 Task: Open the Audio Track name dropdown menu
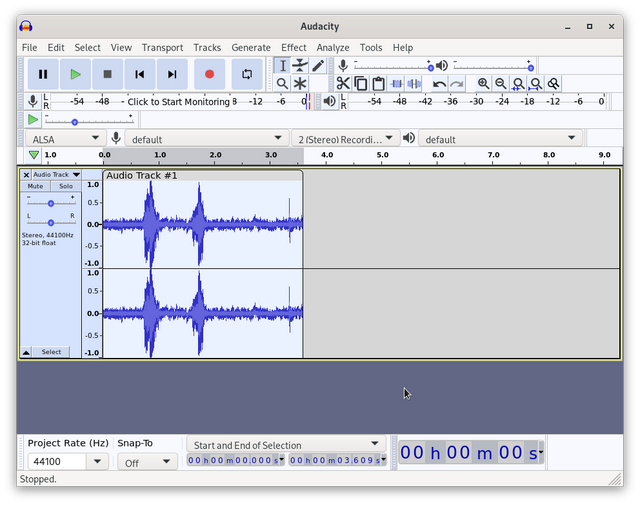point(56,175)
